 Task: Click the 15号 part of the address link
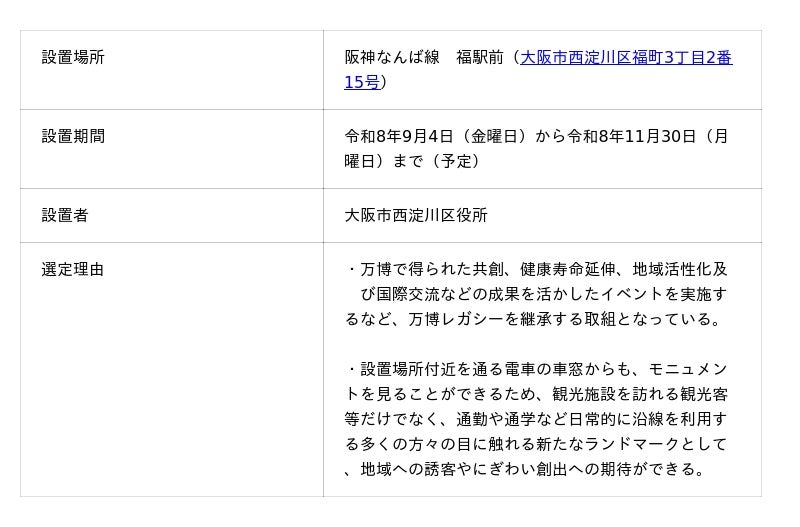coord(362,82)
